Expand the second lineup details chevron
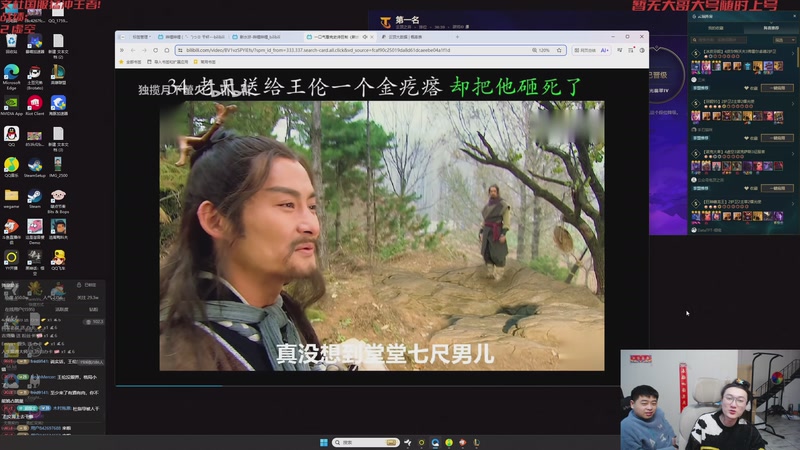 [793, 103]
